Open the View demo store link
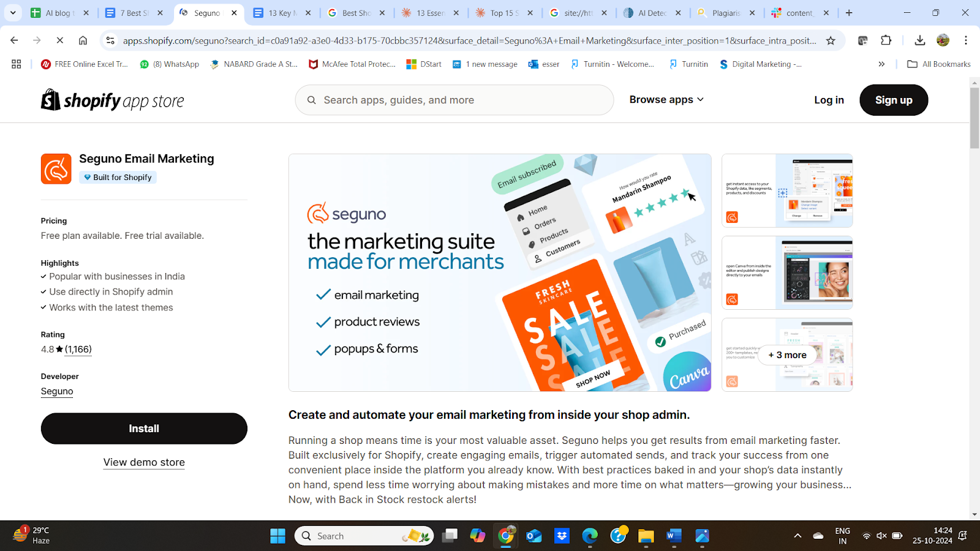Image resolution: width=980 pixels, height=551 pixels. pos(144,462)
